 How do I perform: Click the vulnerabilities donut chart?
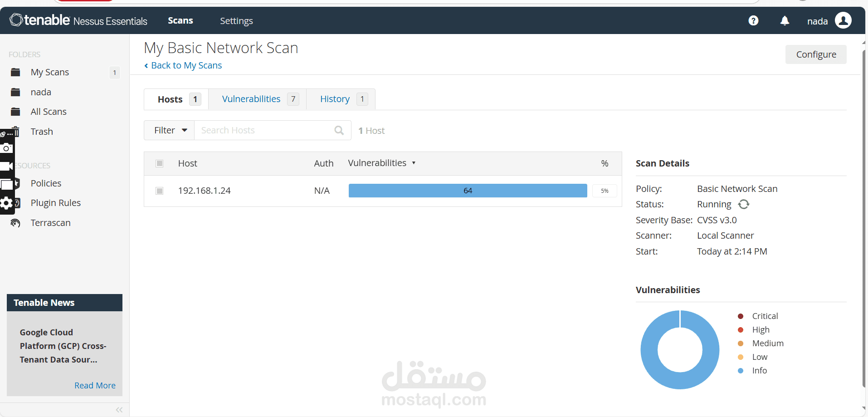[x=680, y=350]
